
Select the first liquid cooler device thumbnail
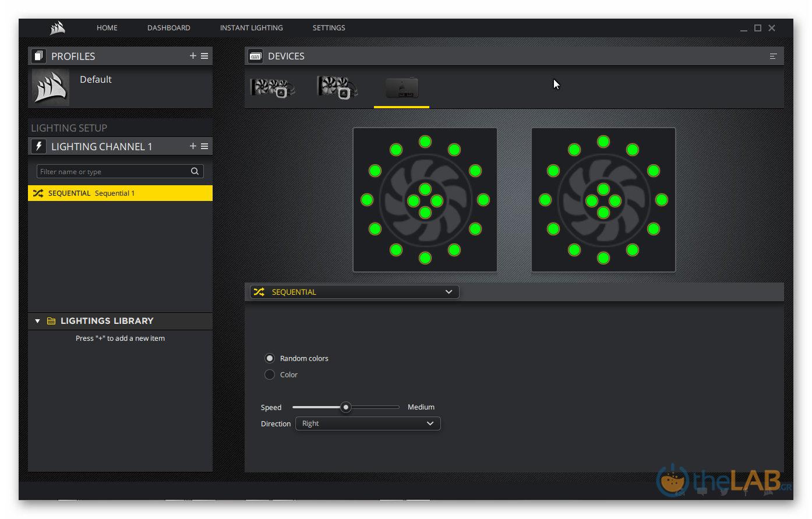coord(273,88)
